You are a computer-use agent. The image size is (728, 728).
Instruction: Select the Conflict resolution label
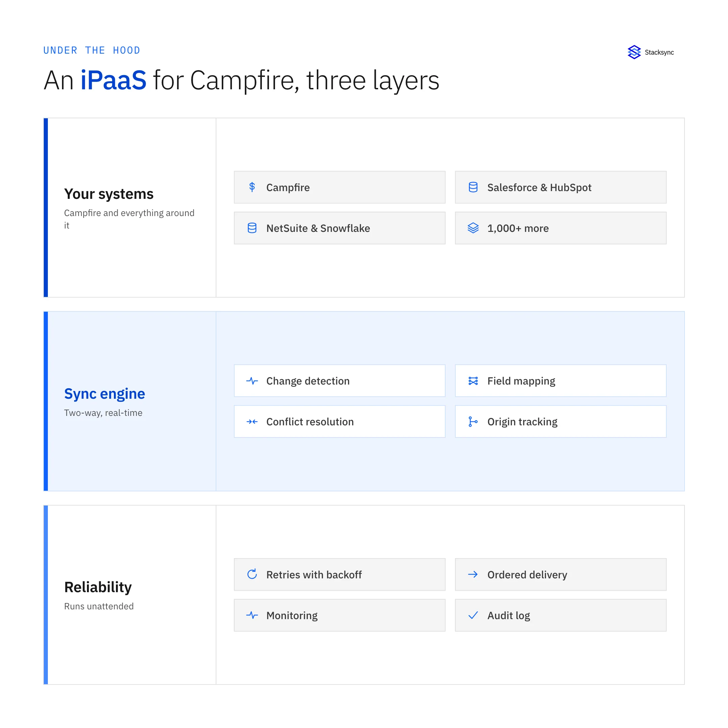(310, 422)
